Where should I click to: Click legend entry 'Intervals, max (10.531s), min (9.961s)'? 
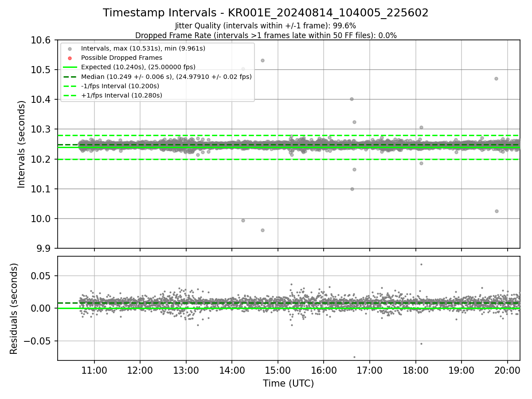point(143,48)
